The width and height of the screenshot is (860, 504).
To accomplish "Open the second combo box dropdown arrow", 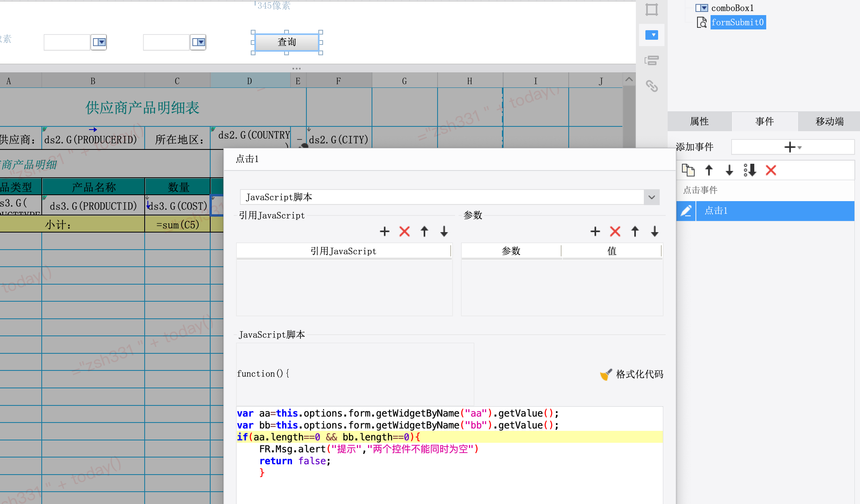I will [198, 42].
